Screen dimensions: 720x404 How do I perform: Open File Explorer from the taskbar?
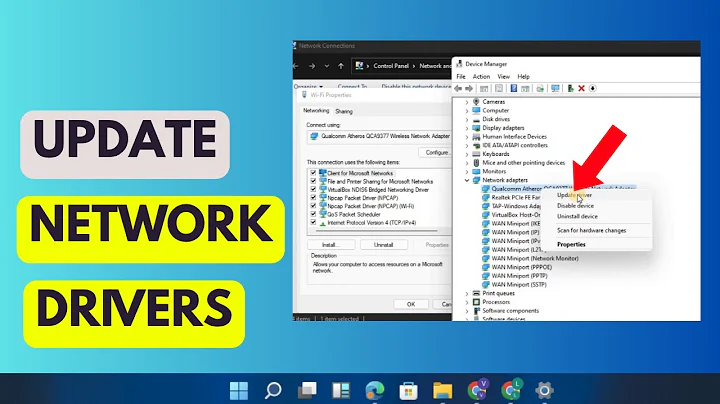pyautogui.click(x=442, y=391)
